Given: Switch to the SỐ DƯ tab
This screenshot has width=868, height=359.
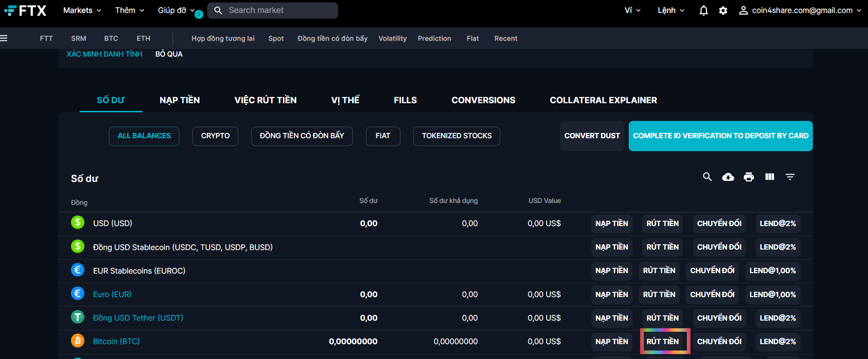Looking at the screenshot, I should [x=111, y=100].
